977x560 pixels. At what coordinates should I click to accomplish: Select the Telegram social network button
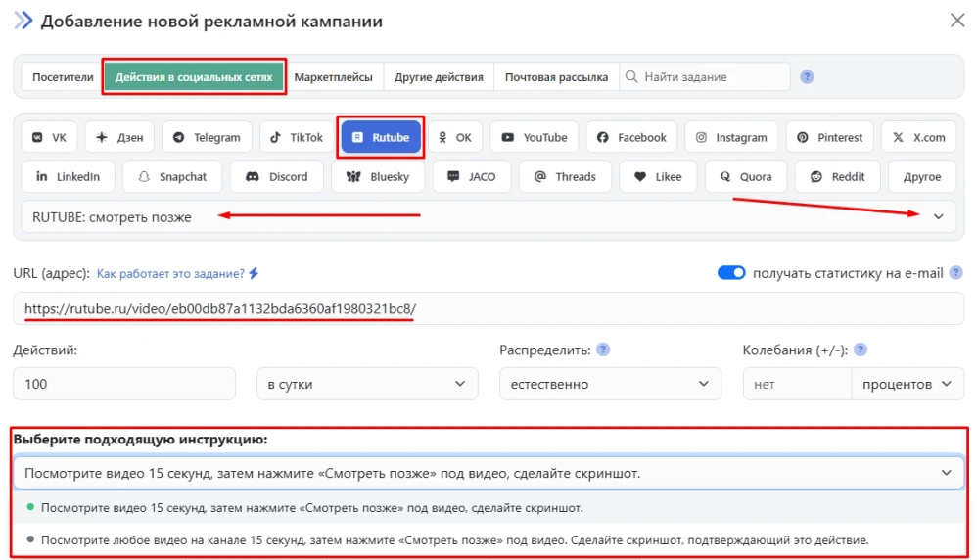[207, 138]
